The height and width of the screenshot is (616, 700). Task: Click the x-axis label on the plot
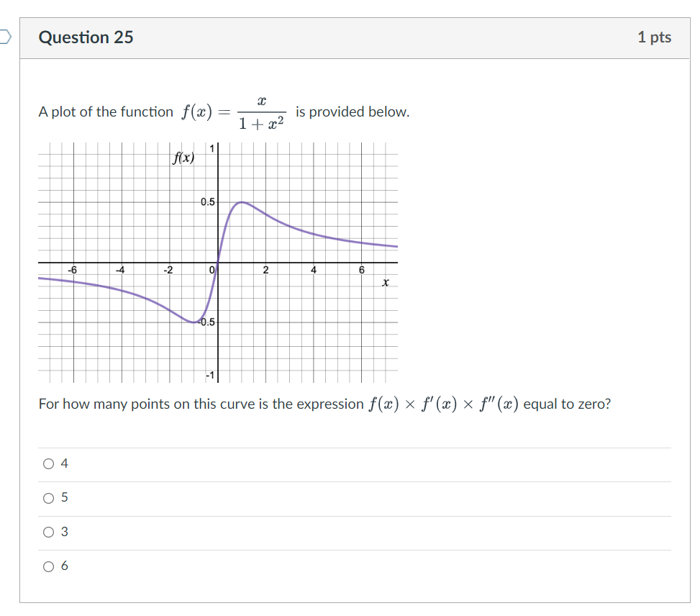(x=385, y=284)
